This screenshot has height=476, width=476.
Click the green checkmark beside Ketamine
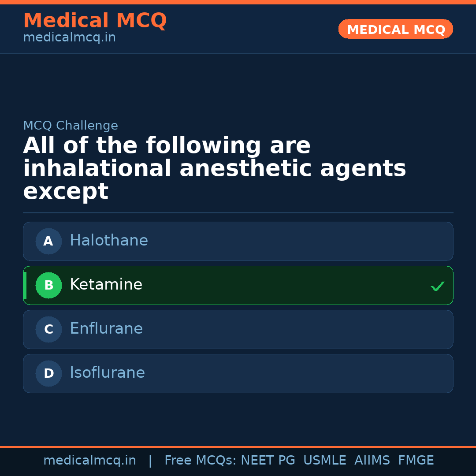pos(437,286)
